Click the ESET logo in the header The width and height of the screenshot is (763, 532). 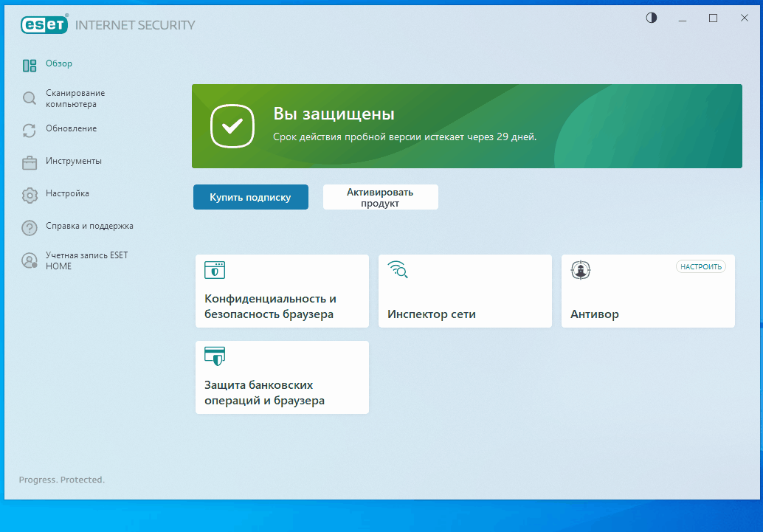click(x=44, y=25)
